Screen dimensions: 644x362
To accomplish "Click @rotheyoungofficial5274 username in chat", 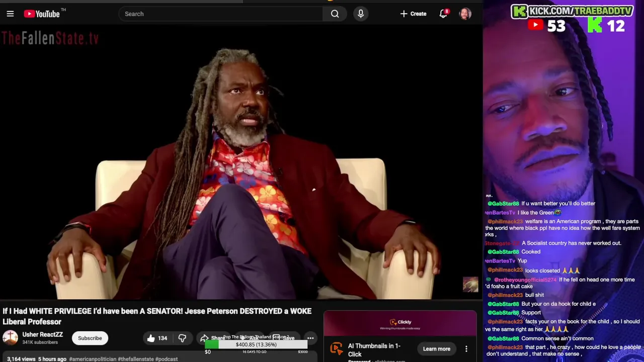I will 525,280.
